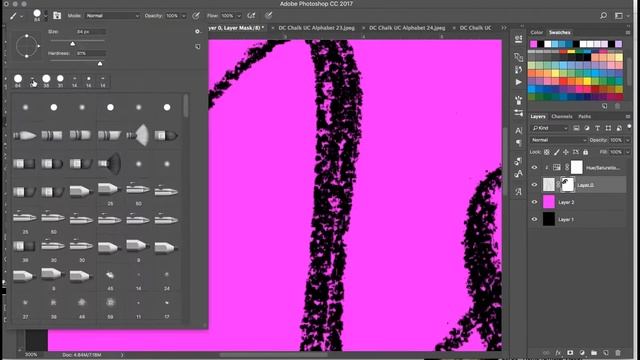Click the add layer mask icon
The width and height of the screenshot is (640, 360).
pyautogui.click(x=570, y=353)
